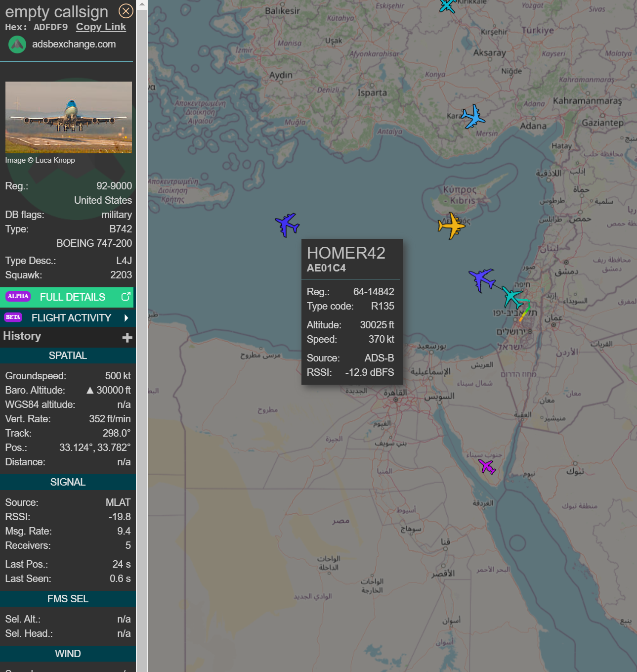Expand the FLIGHT ACTIVITY arrow

coord(127,318)
